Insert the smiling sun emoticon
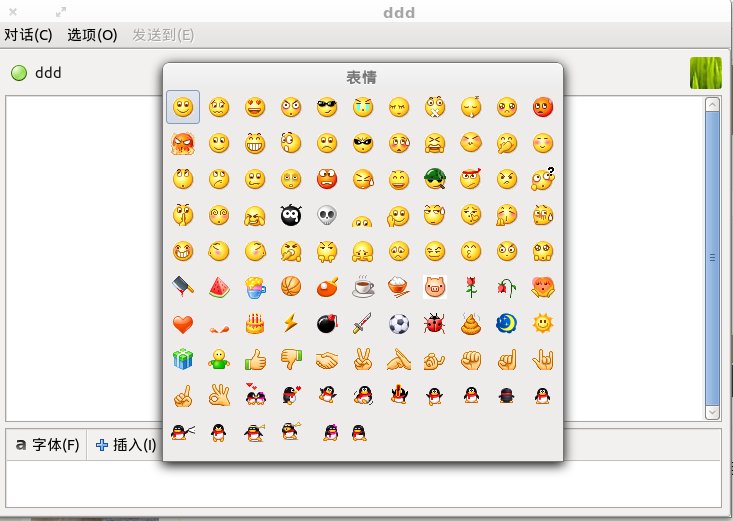733x521 pixels. (x=543, y=323)
